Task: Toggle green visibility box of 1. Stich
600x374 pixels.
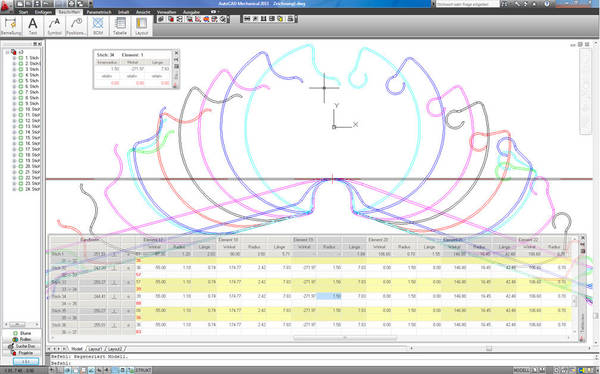Action: 21,58
